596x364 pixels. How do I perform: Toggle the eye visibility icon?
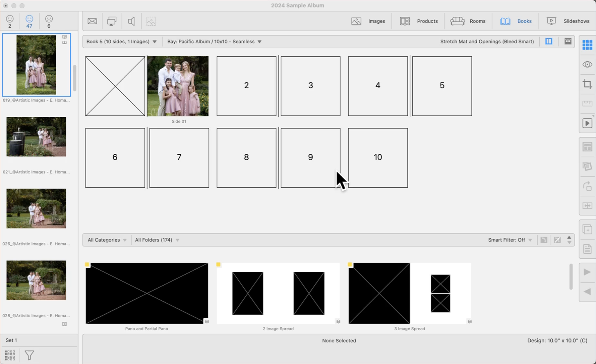coord(587,64)
